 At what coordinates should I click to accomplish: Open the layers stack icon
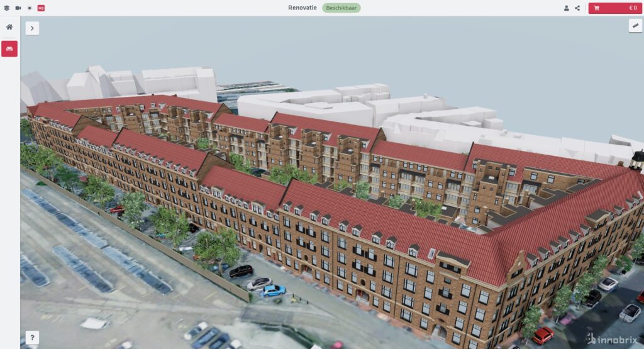click(7, 8)
